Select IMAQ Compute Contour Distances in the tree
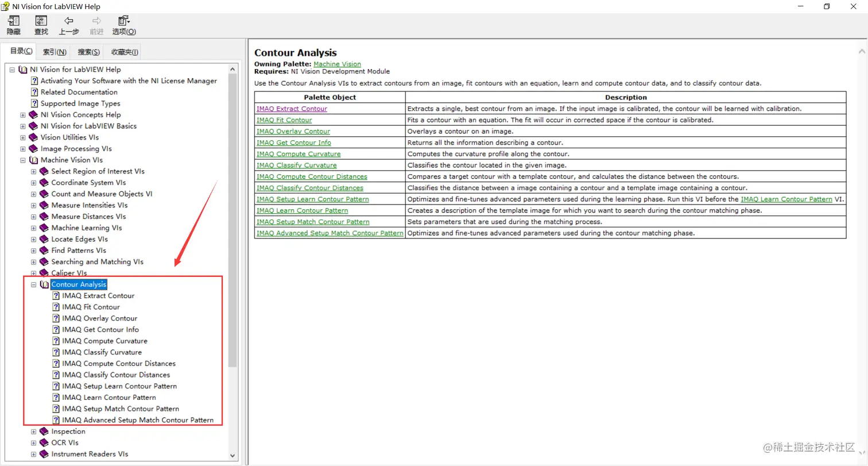Screen dimensions: 868x466 [119, 364]
